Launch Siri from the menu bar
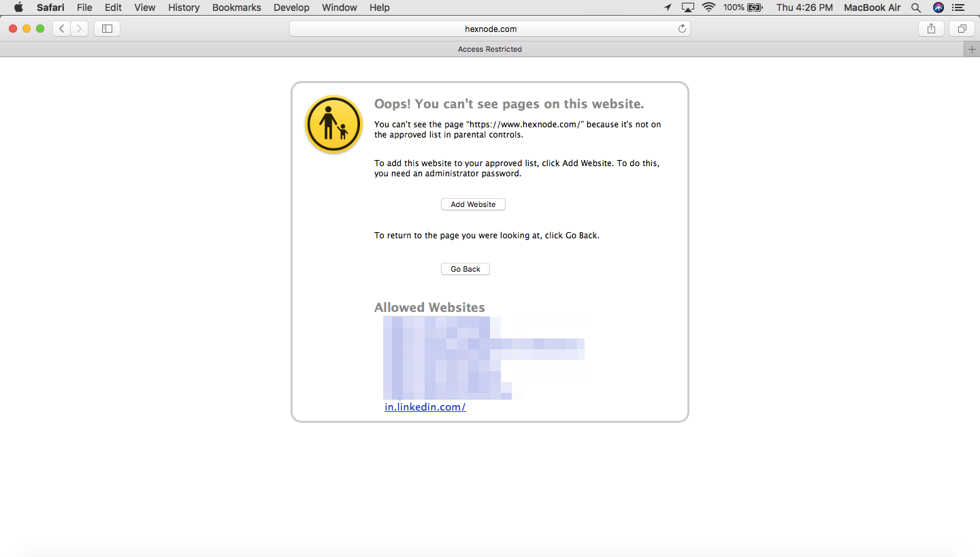The width and height of the screenshot is (980, 557). click(938, 7)
